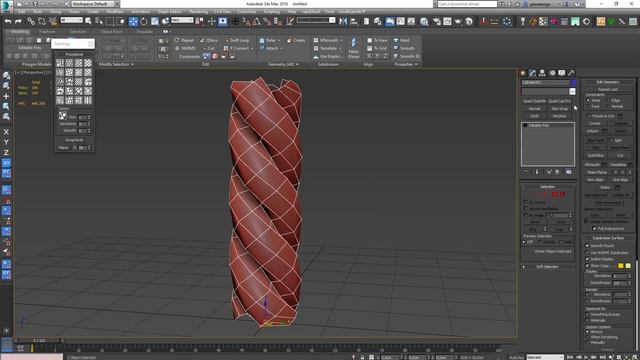Screen dimensions: 640x360
Task: Expand the Properties ribbon panel
Action: [x=406, y=64]
